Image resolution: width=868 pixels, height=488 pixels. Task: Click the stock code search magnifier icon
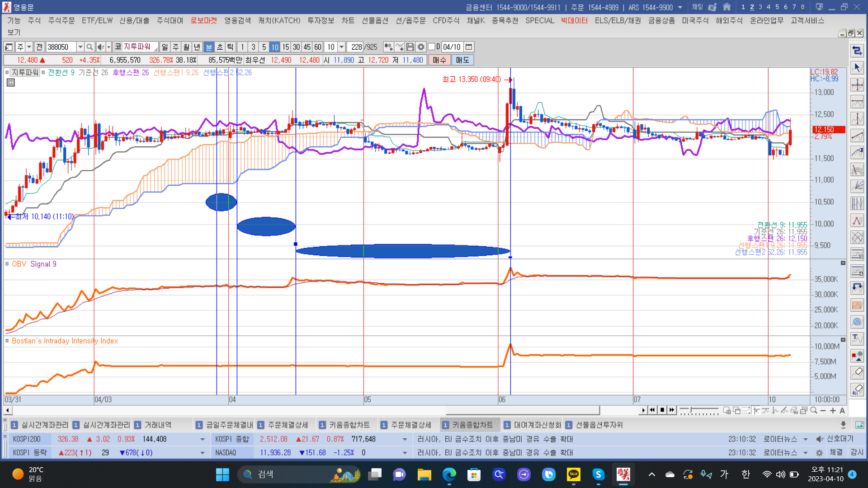coord(90,47)
